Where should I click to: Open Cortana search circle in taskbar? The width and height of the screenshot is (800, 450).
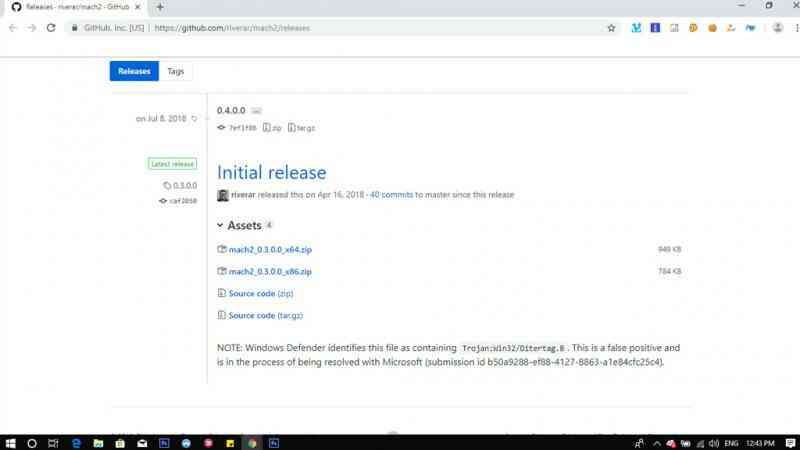[x=32, y=443]
